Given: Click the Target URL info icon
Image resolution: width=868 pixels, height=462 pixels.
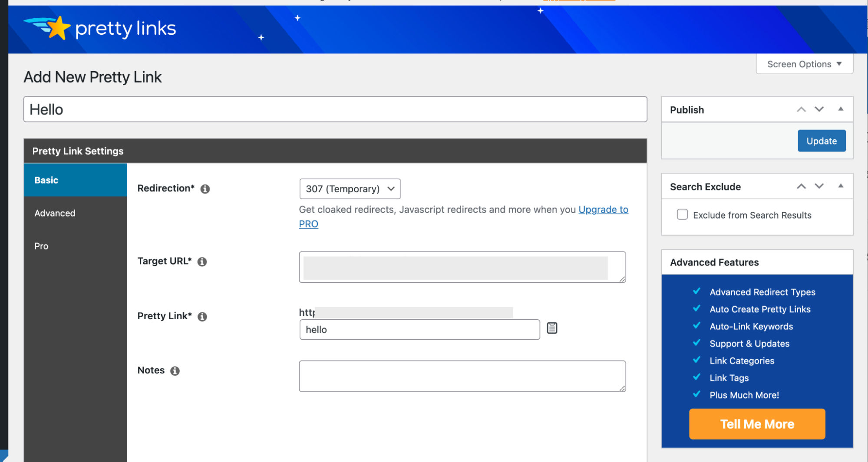Looking at the screenshot, I should (x=202, y=262).
